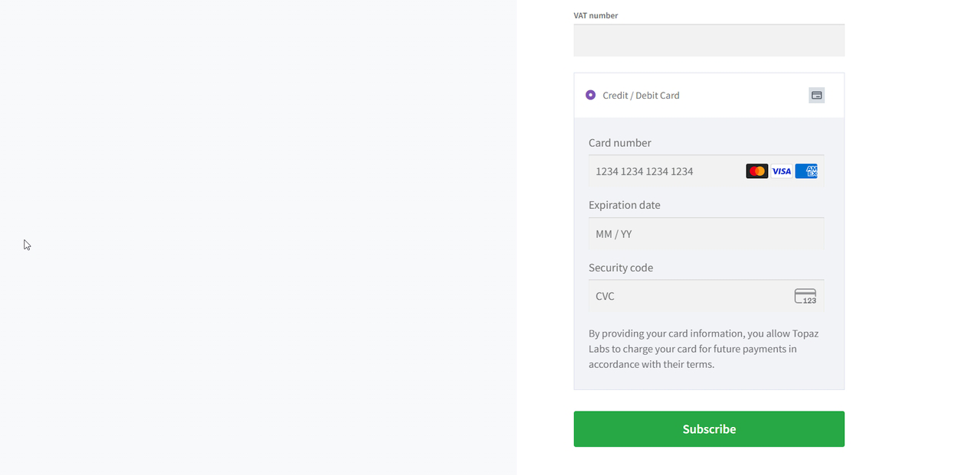
Task: Select the Credit / Debit Card radio button
Action: point(590,95)
